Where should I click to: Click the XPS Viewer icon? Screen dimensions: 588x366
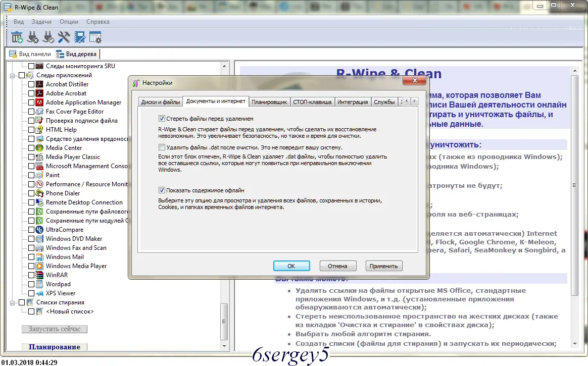(39, 293)
